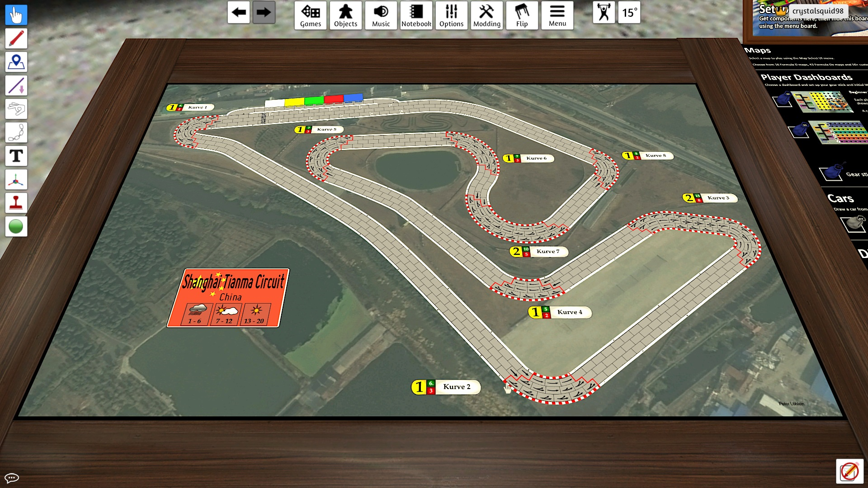
Task: Open the Games menu
Action: 311,16
